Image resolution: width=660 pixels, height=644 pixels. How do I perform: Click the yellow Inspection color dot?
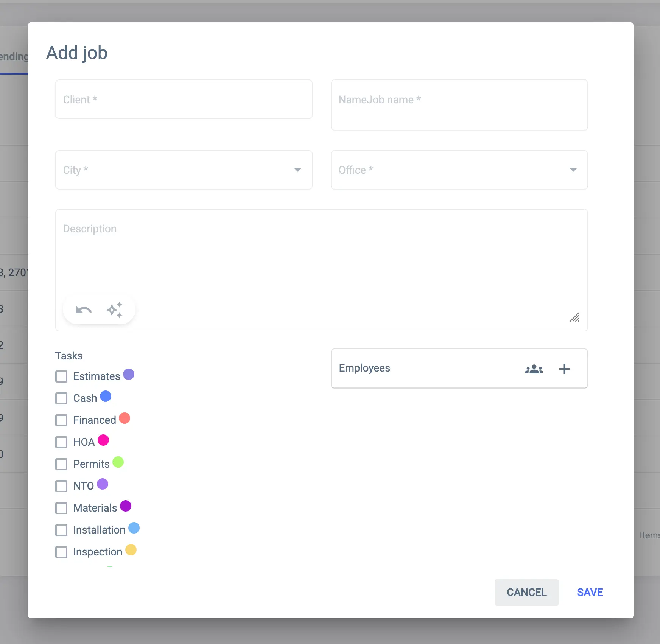(131, 550)
